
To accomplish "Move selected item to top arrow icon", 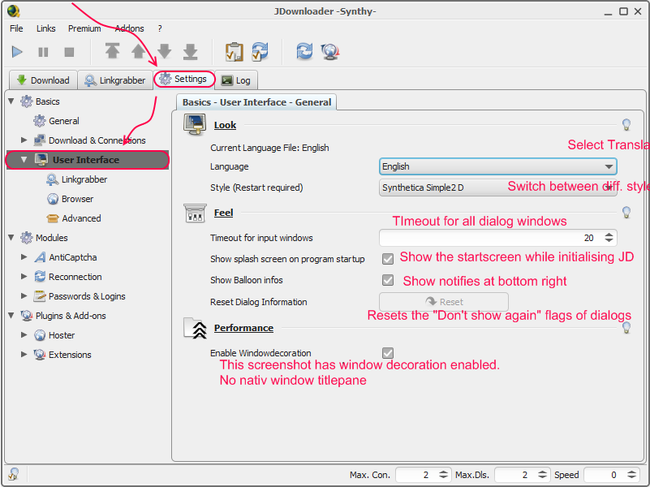I will tap(112, 51).
